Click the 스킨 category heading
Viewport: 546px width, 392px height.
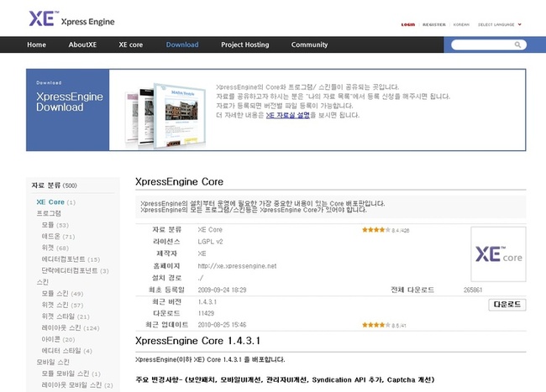click(x=43, y=282)
